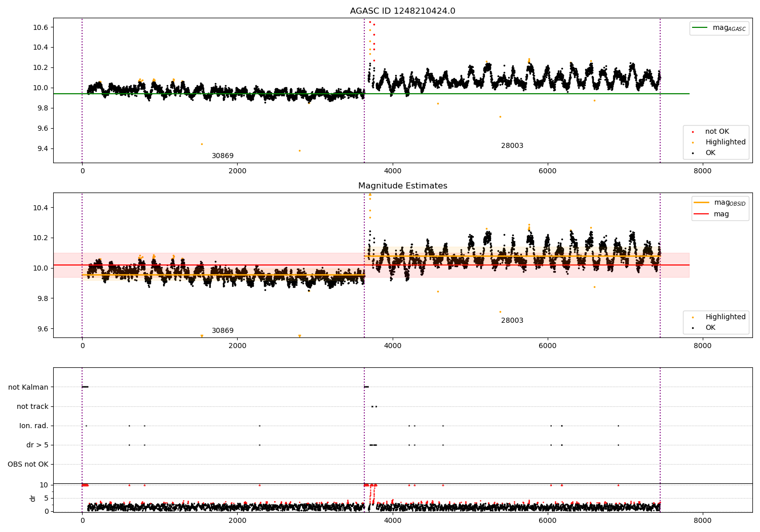Click '6000' x tick under the bottom plot
The image size is (760, 532).
pyautogui.click(x=547, y=521)
